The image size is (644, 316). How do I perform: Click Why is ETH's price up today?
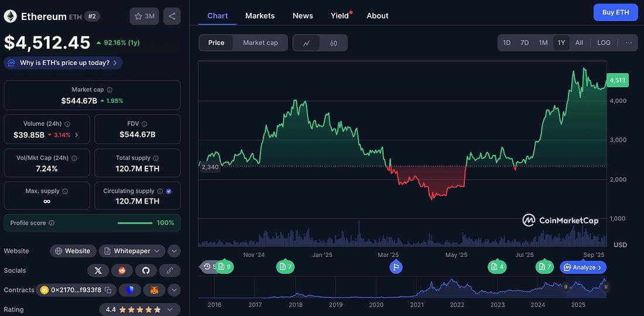pos(63,63)
